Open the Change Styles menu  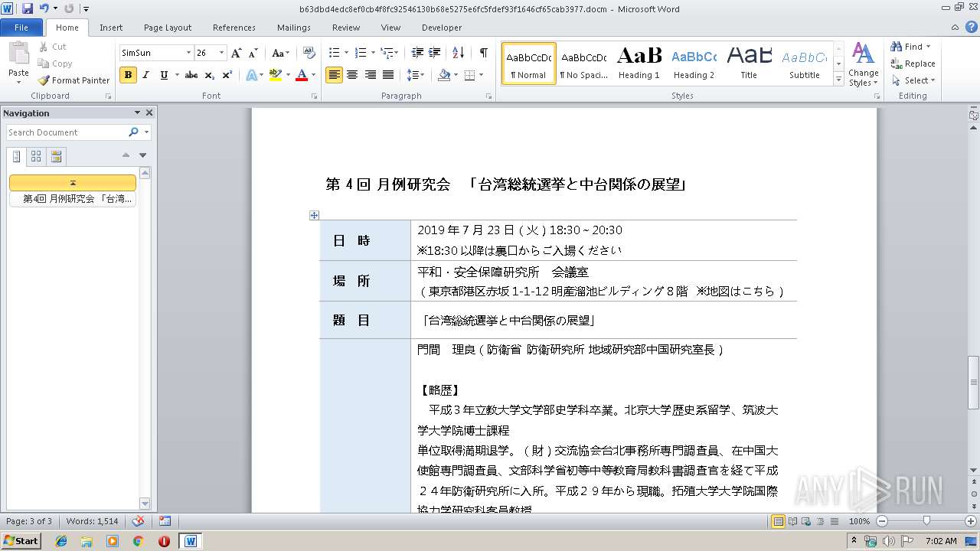coord(863,64)
